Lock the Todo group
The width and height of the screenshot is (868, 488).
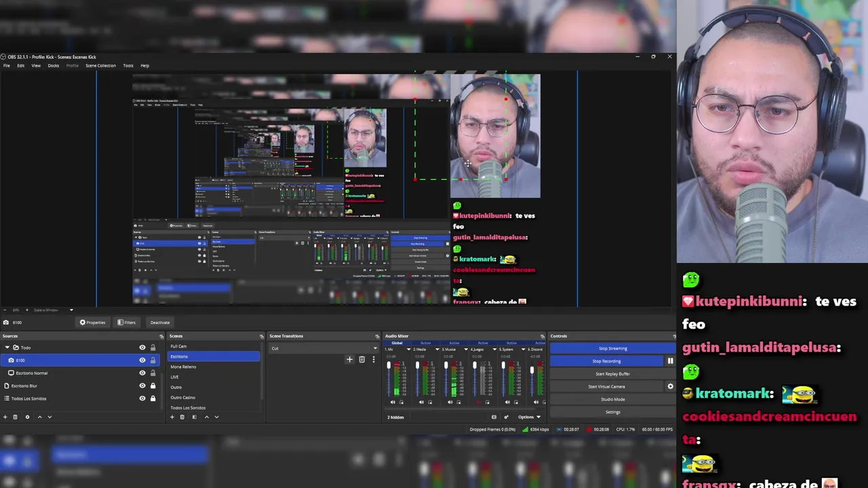(x=153, y=348)
